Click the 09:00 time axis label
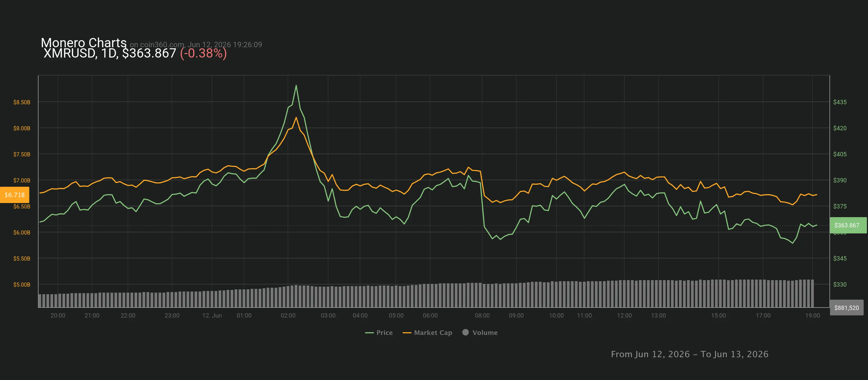Screen dimensions: 868x380 click(516, 315)
